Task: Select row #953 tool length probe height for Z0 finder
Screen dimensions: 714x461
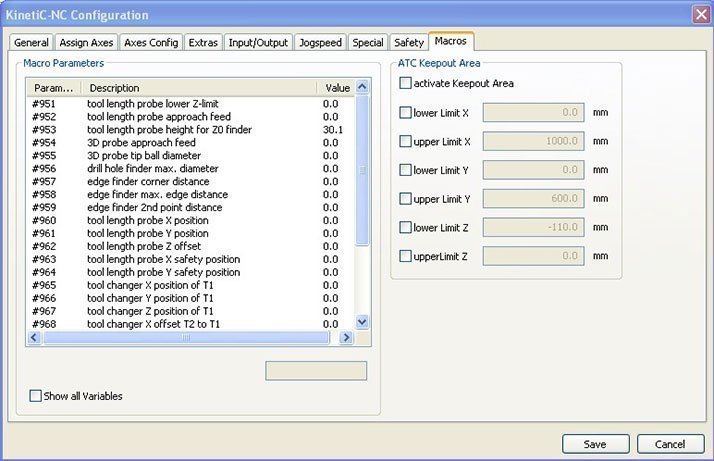Action: pos(190,130)
